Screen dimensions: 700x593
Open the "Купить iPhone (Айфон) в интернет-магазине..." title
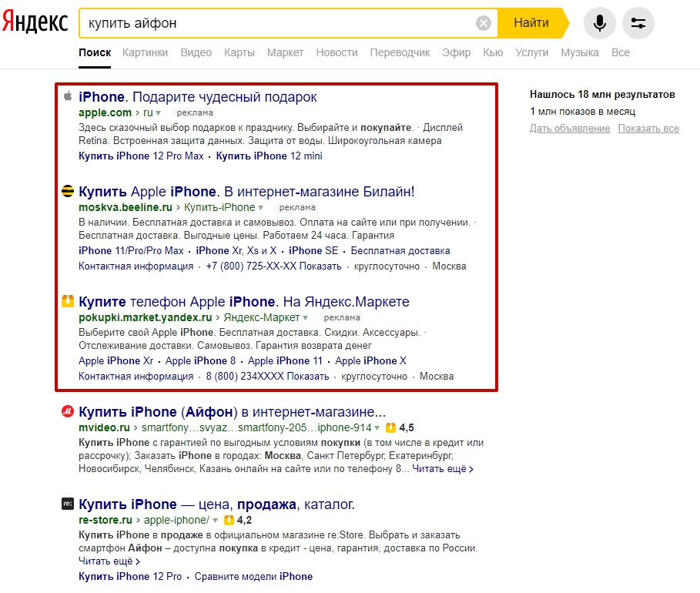[x=232, y=412]
